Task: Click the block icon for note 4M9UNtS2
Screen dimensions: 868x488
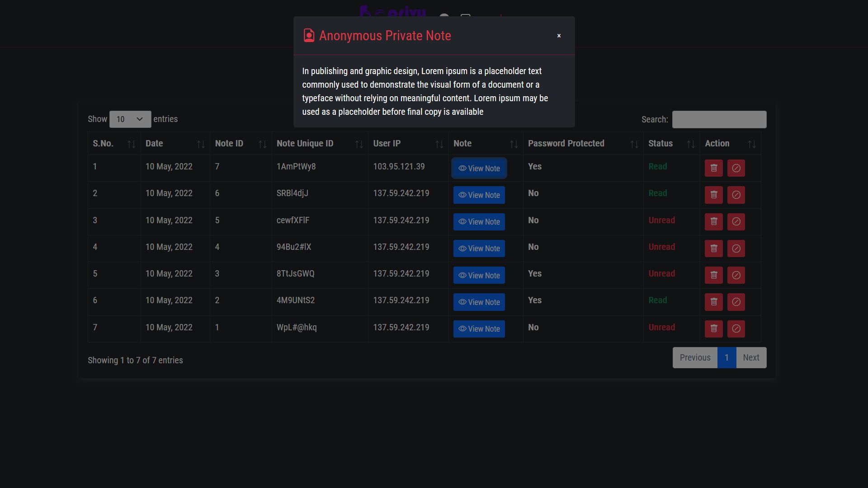Action: pos(736,302)
